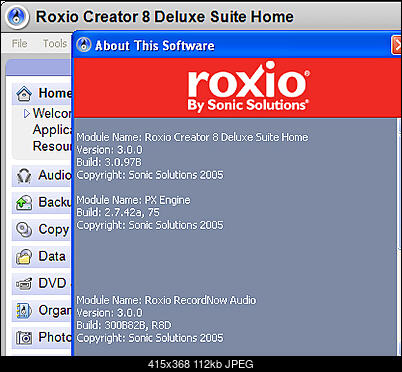
Task: Click the About dialog vertical scrollbar
Action: 399,237
